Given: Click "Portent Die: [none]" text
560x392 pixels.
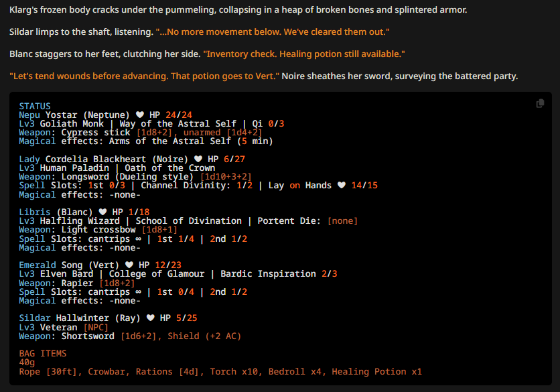Looking at the screenshot, I should point(308,221).
